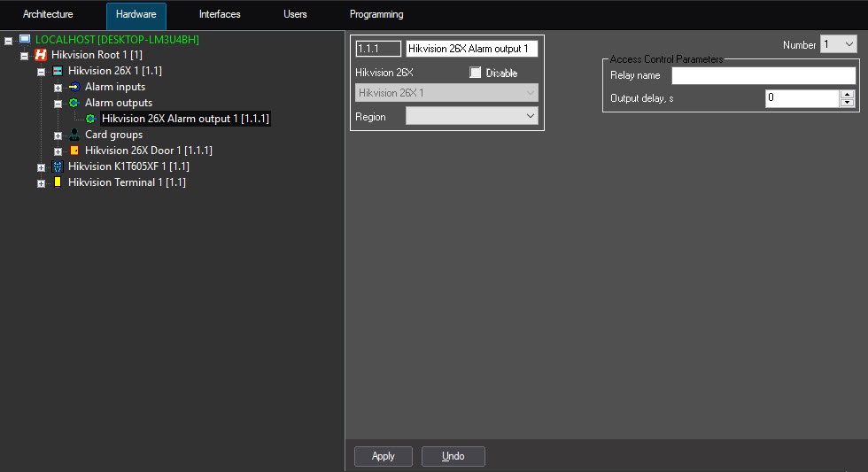Image resolution: width=868 pixels, height=472 pixels.
Task: Tick the Disable checkbox
Action: point(475,73)
